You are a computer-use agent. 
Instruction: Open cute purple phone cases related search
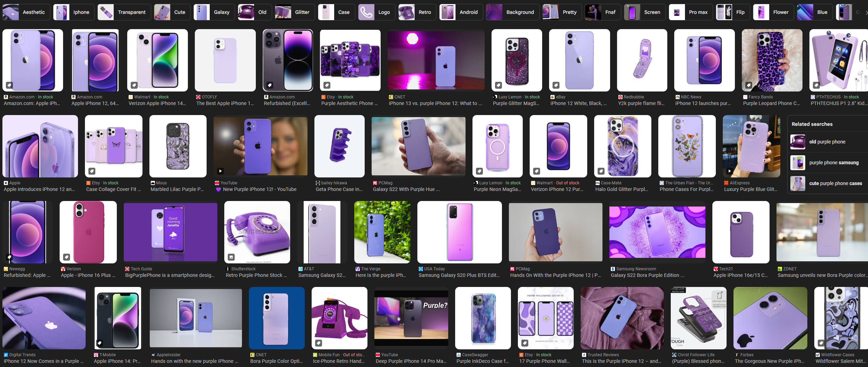[x=827, y=183]
